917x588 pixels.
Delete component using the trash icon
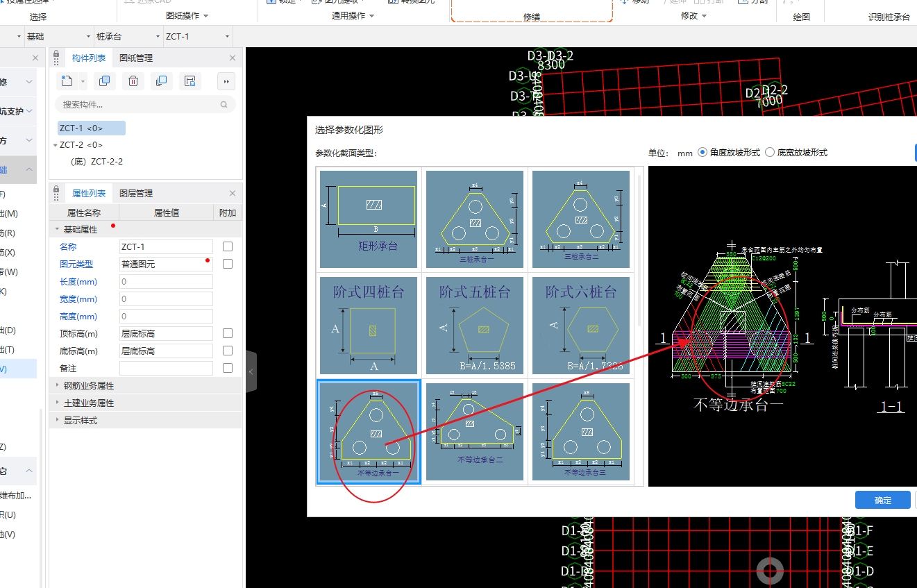pos(133,81)
